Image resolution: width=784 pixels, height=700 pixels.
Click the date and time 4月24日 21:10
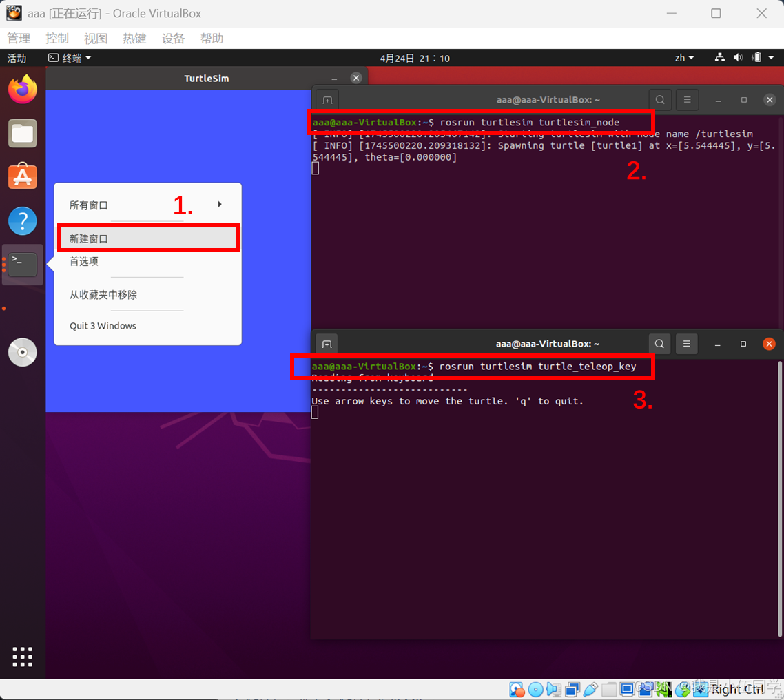(415, 58)
